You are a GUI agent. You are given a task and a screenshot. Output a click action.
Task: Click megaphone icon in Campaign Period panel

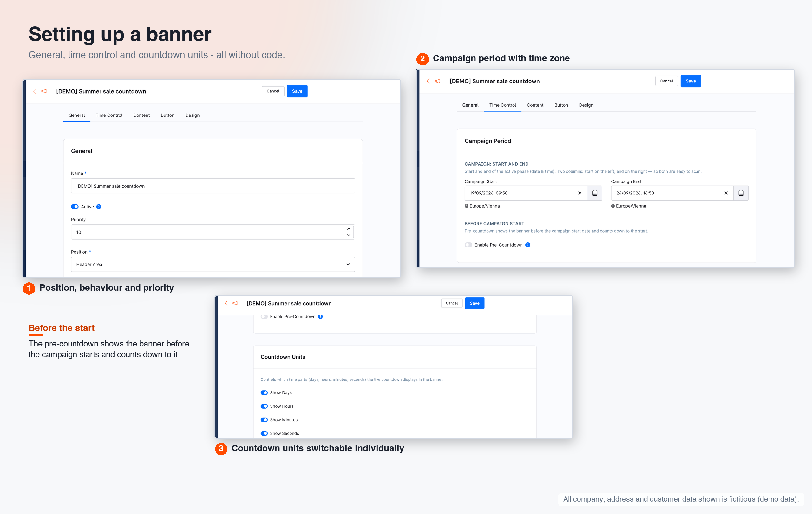[438, 81]
